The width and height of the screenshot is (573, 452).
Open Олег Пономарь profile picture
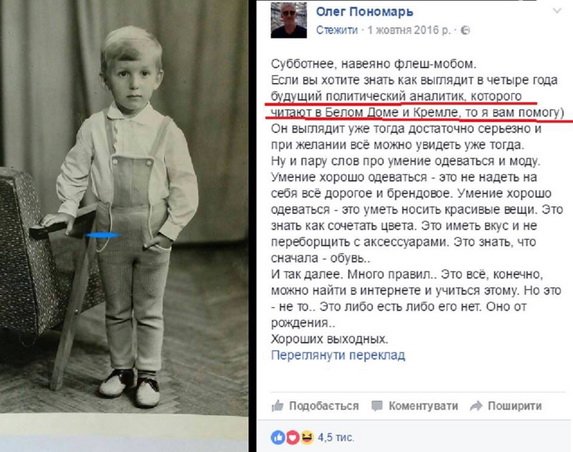coord(288,19)
